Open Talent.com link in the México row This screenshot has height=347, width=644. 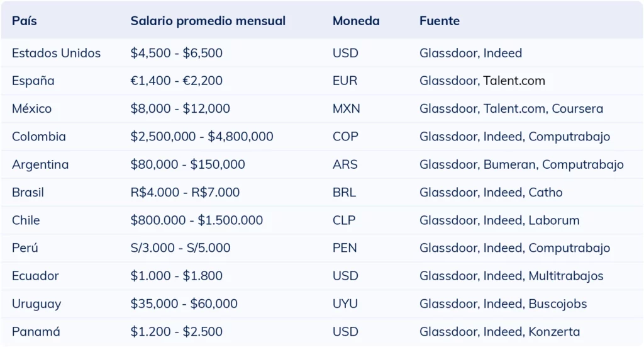click(514, 108)
